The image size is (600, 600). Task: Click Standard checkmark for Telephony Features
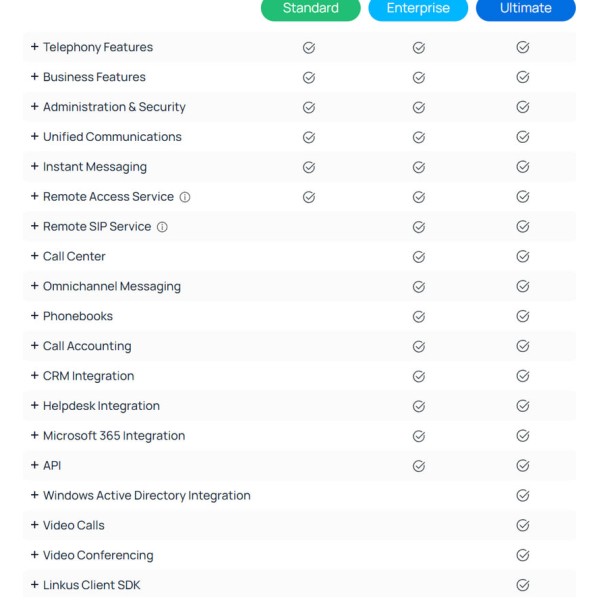tap(309, 48)
